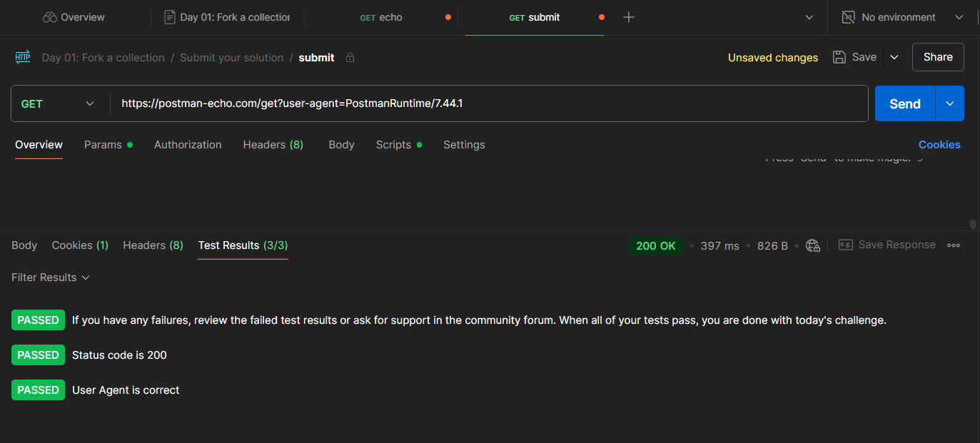Click the 'User Agent is correct' result text
Viewport: 980px width, 443px height.
tap(126, 390)
